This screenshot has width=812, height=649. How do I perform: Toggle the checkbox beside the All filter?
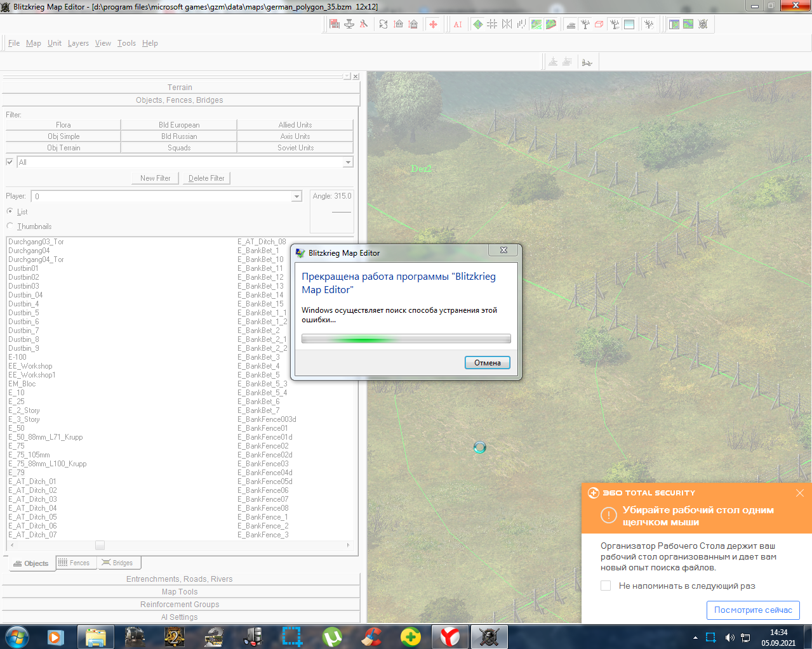[10, 162]
